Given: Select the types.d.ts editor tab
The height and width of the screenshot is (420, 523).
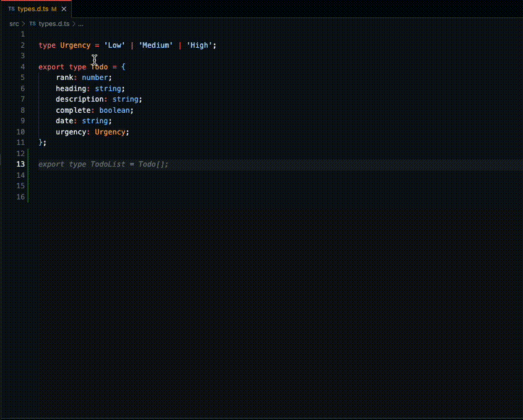Looking at the screenshot, I should point(36,9).
